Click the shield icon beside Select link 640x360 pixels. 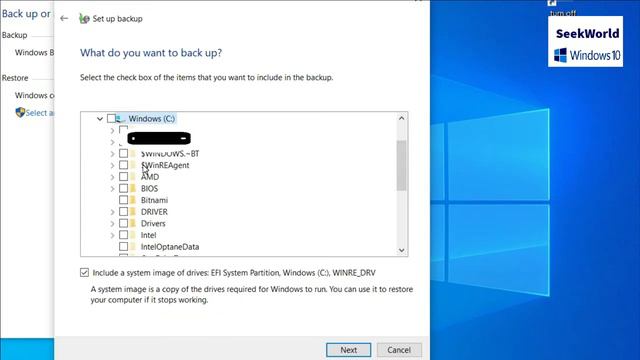point(20,113)
